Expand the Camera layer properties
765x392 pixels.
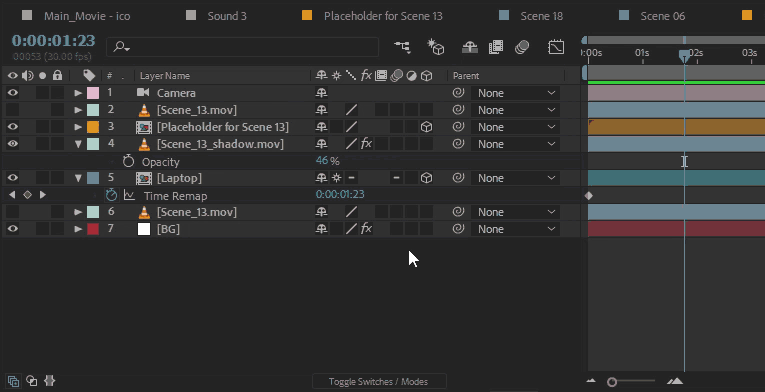(x=78, y=93)
